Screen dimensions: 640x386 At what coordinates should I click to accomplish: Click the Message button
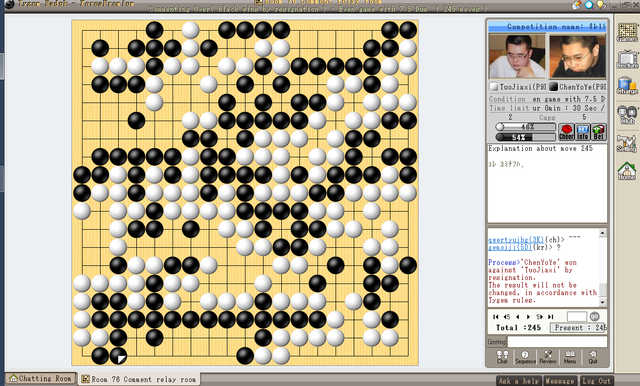560,381
